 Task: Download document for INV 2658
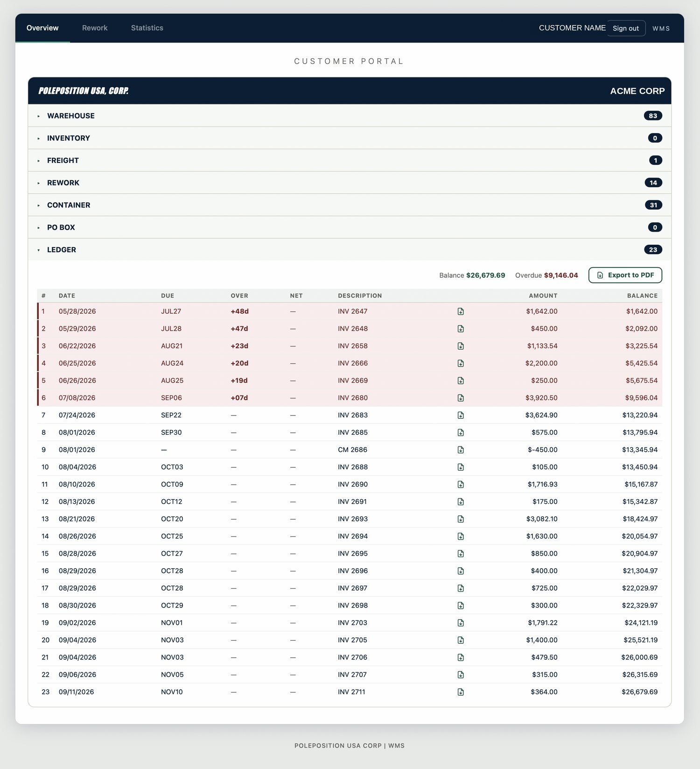point(461,346)
